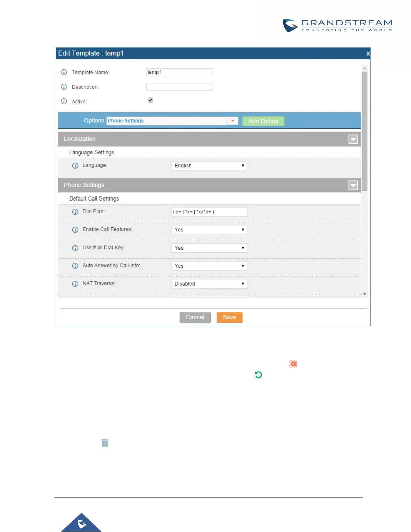Open the Options Phone Settings dropdown
411x532 pixels.
pyautogui.click(x=172, y=121)
